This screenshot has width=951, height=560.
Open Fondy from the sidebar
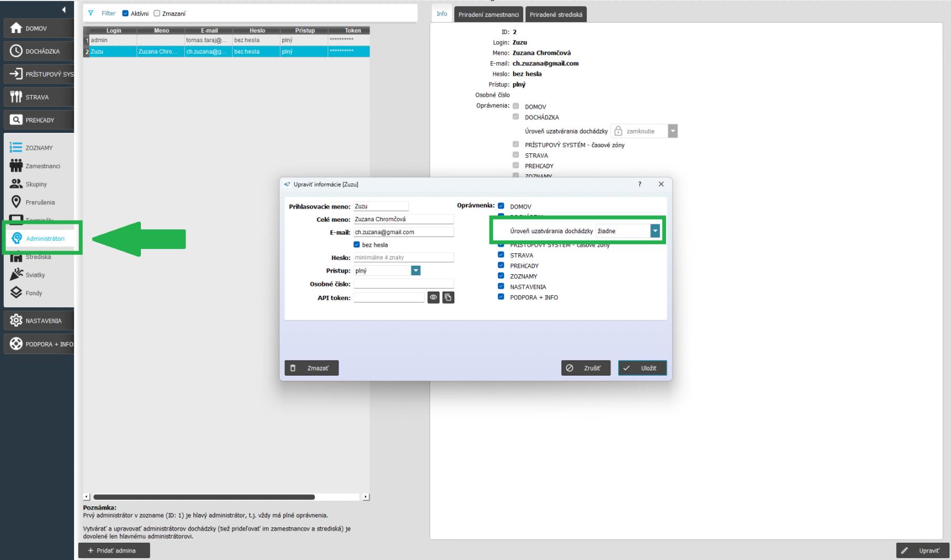click(34, 293)
